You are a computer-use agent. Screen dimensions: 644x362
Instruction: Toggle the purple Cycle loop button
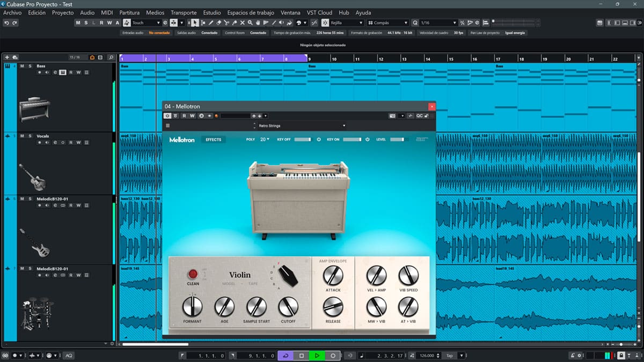coord(286,356)
